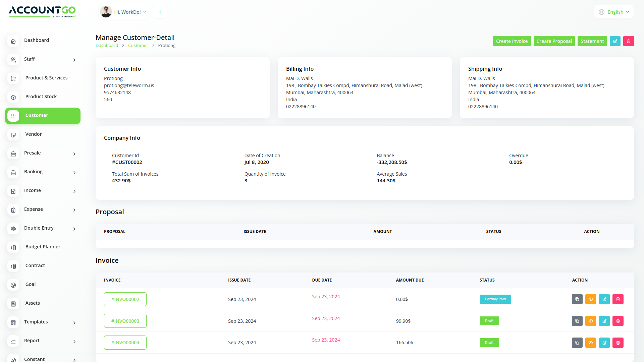Click the Partialy Paid status badge
644x362 pixels.
tap(495, 299)
